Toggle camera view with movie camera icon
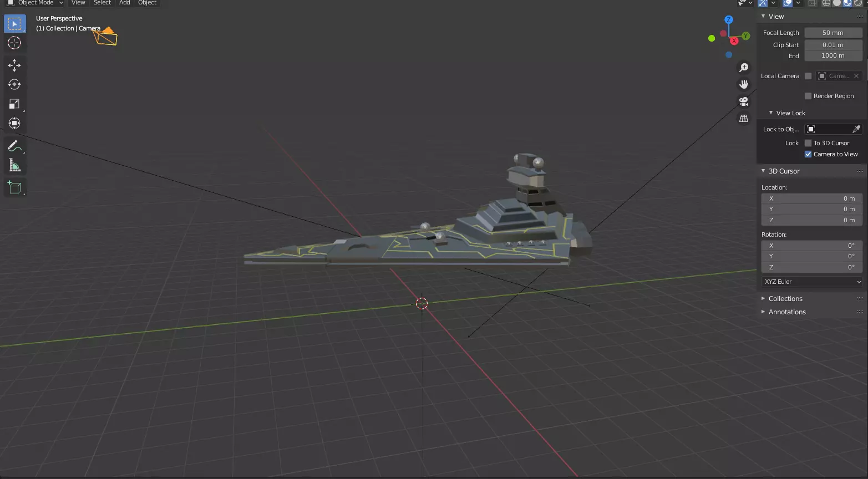Image resolution: width=868 pixels, height=479 pixels. click(x=744, y=101)
